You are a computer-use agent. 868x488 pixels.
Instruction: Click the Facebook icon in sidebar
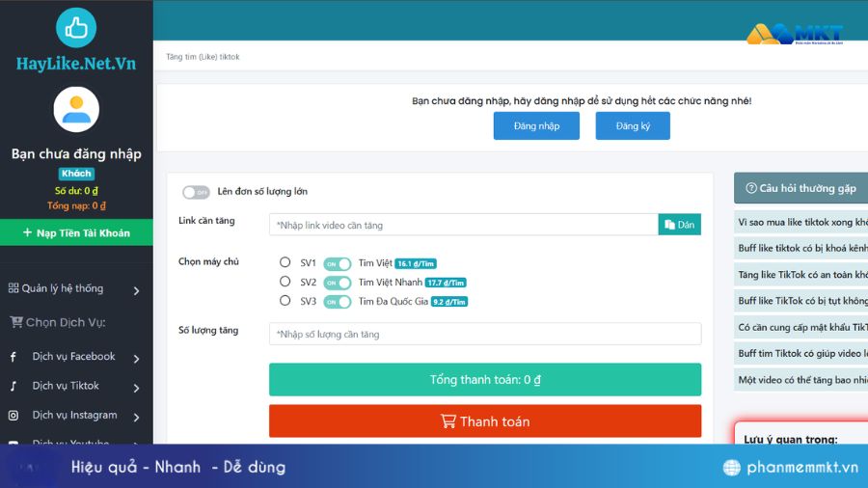point(14,357)
